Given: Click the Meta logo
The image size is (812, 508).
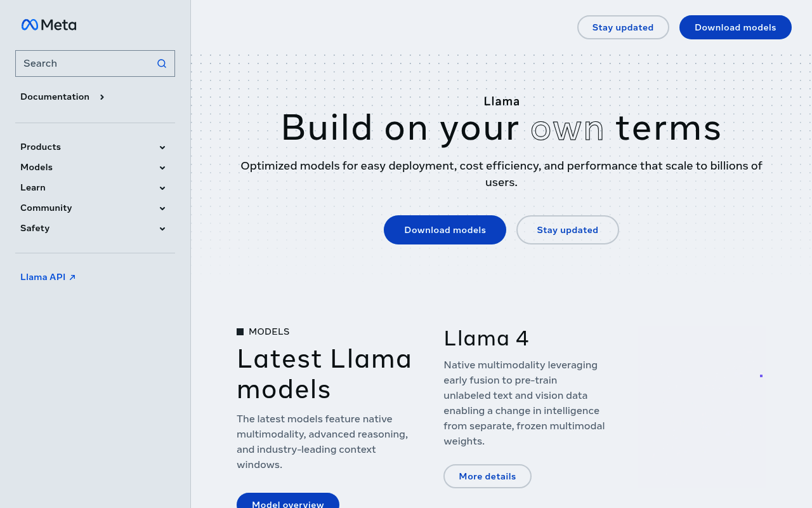Looking at the screenshot, I should click(x=49, y=25).
